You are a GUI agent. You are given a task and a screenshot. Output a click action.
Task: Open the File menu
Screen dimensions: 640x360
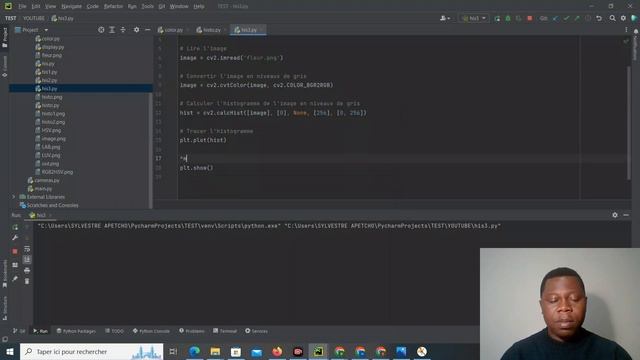click(x=22, y=7)
